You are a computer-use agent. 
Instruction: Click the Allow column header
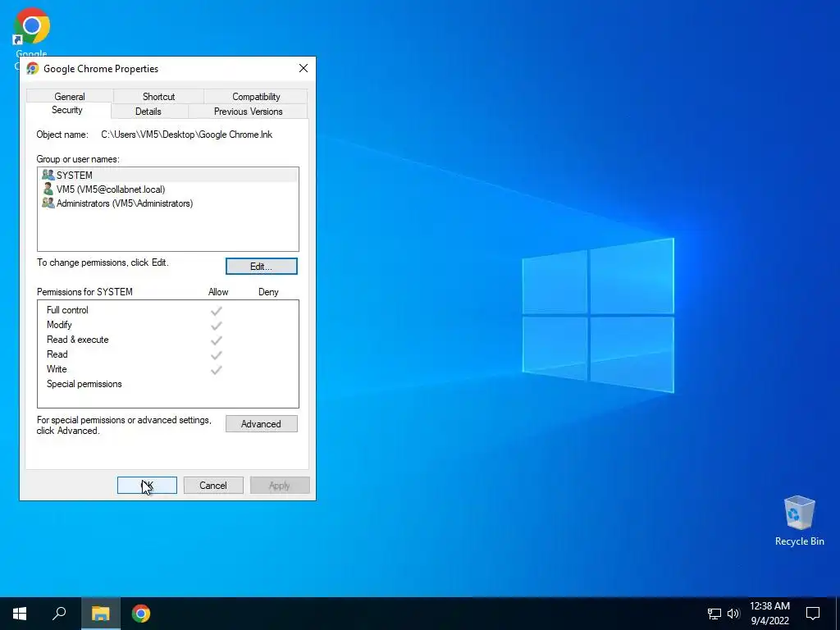(x=218, y=292)
